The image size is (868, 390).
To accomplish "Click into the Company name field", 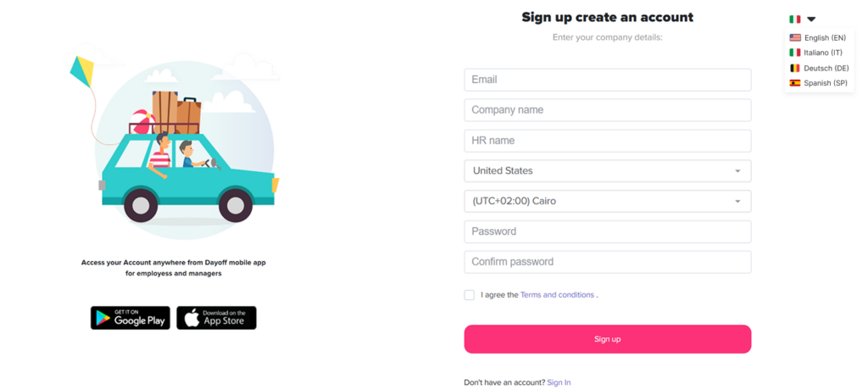I will pos(607,110).
